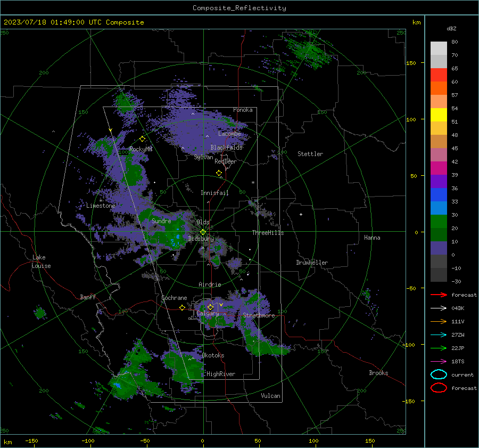
Task: Click the Airdrie city label
Action: click(x=210, y=284)
